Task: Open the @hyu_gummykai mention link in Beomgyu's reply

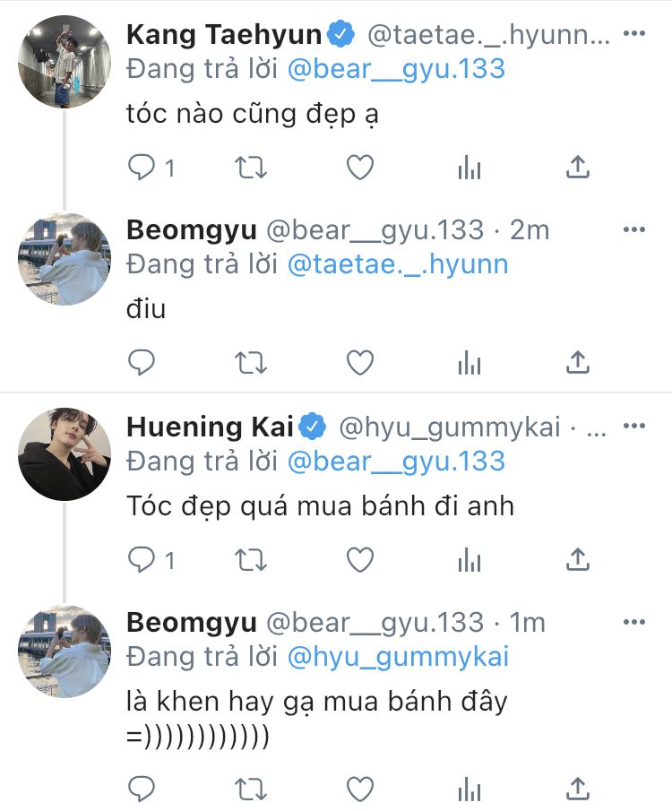Action: (397, 657)
